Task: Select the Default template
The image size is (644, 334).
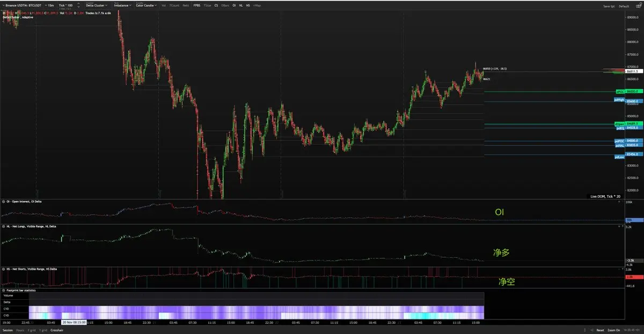Action: pos(624,6)
